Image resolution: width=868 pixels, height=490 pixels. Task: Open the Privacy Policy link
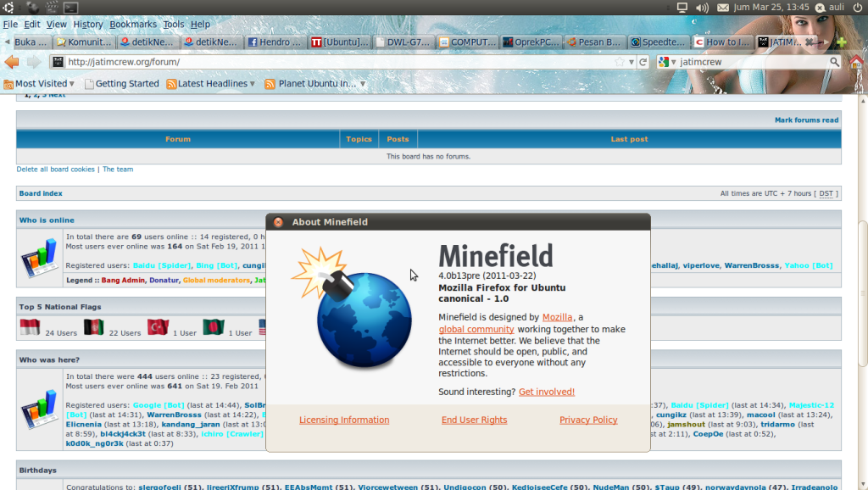(588, 420)
